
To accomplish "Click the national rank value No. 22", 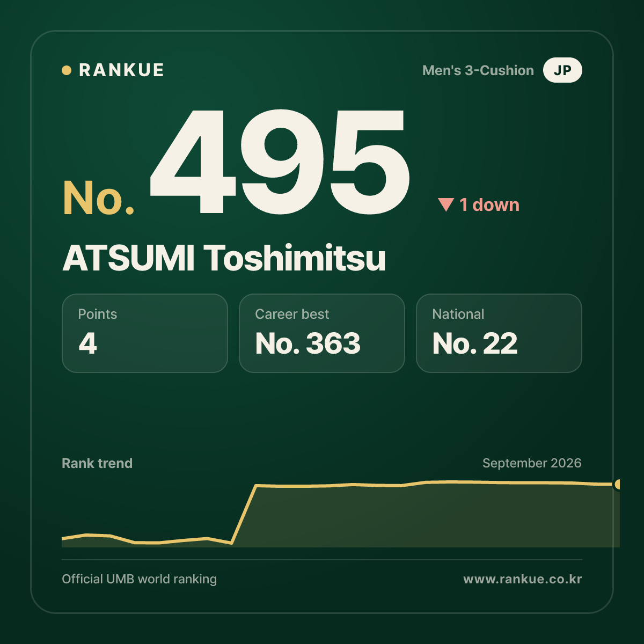I will [475, 343].
